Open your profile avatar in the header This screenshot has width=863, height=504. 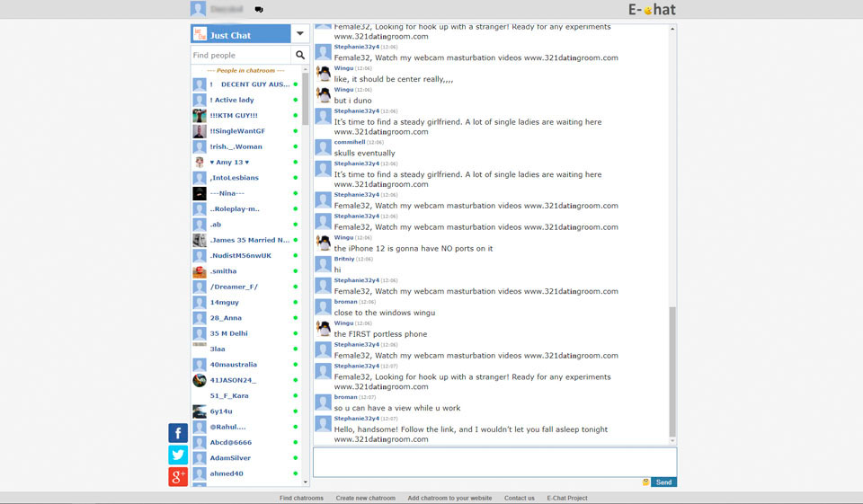198,9
